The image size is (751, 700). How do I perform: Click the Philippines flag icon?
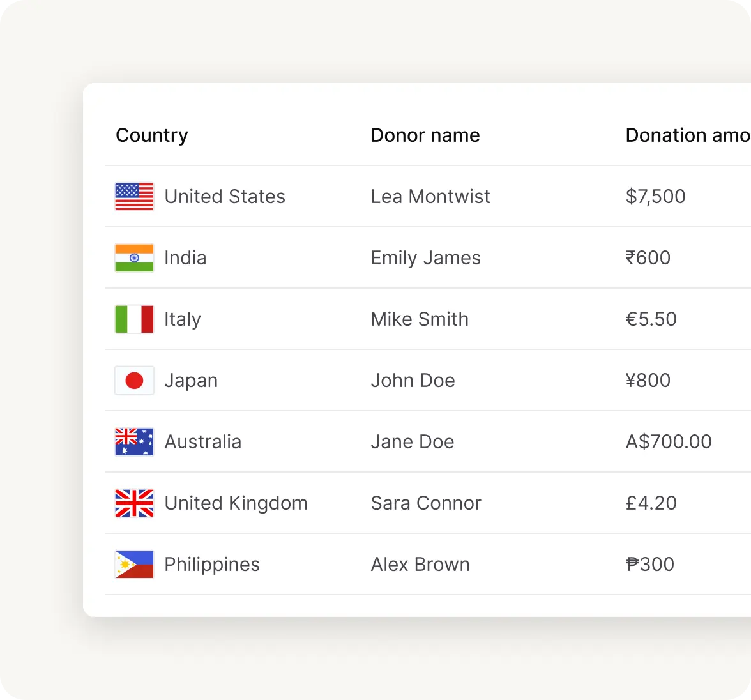tap(134, 565)
